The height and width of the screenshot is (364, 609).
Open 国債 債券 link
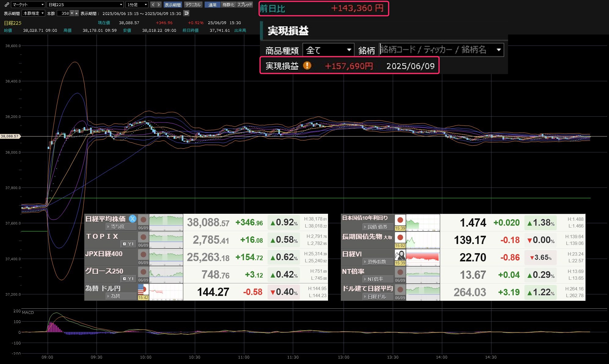378,227
